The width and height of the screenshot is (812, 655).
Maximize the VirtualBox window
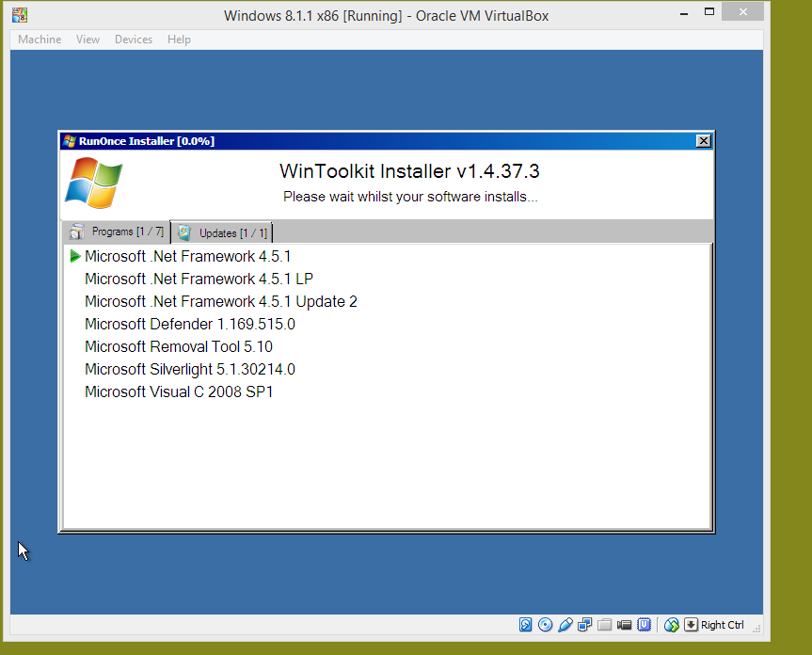709,12
